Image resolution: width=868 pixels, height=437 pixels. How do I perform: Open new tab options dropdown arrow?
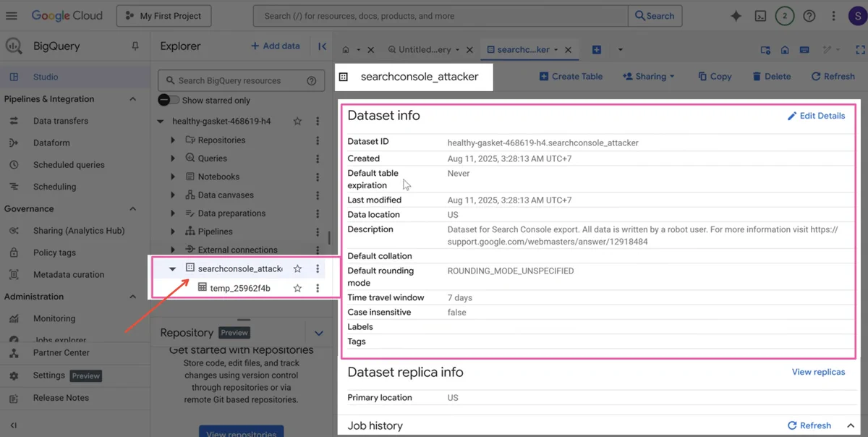620,50
